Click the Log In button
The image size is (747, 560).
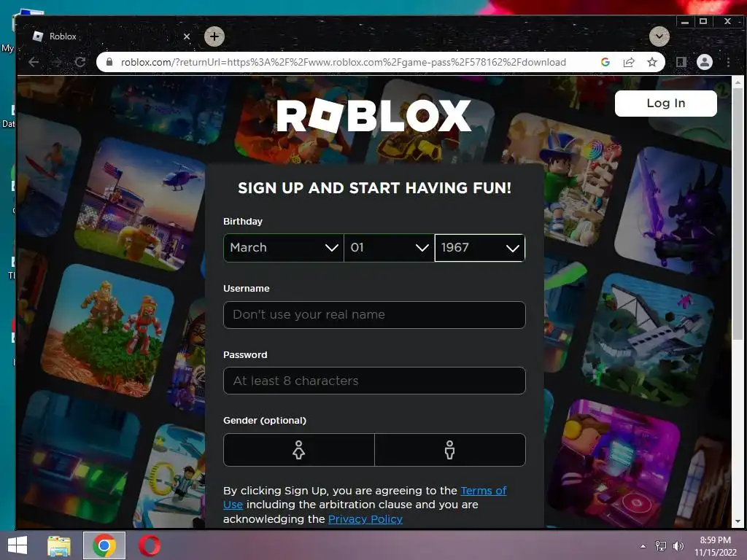click(665, 104)
